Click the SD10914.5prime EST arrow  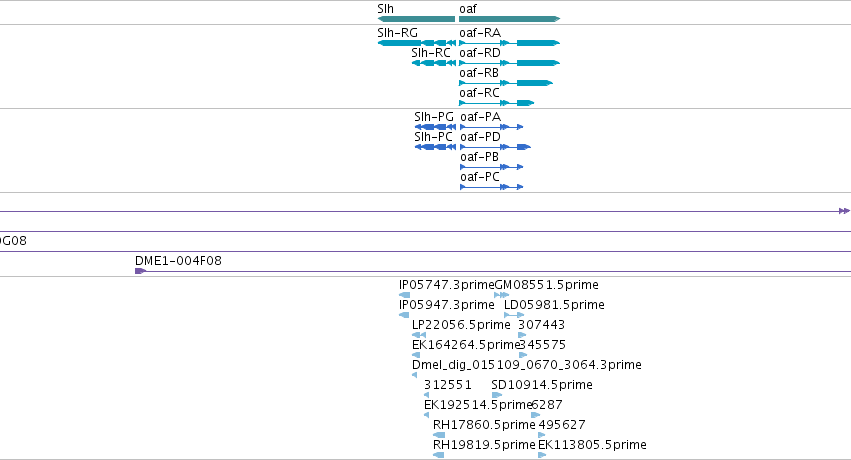[x=497, y=395]
